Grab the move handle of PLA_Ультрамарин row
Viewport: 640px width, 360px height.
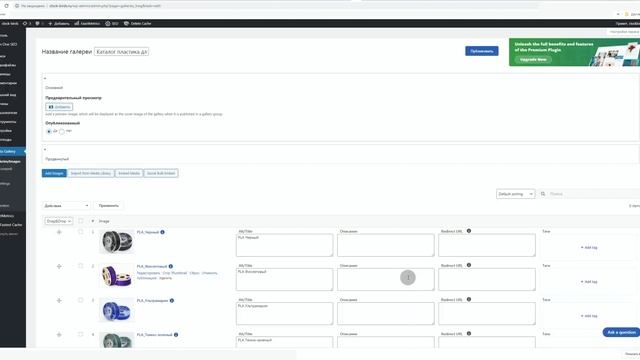click(x=59, y=300)
